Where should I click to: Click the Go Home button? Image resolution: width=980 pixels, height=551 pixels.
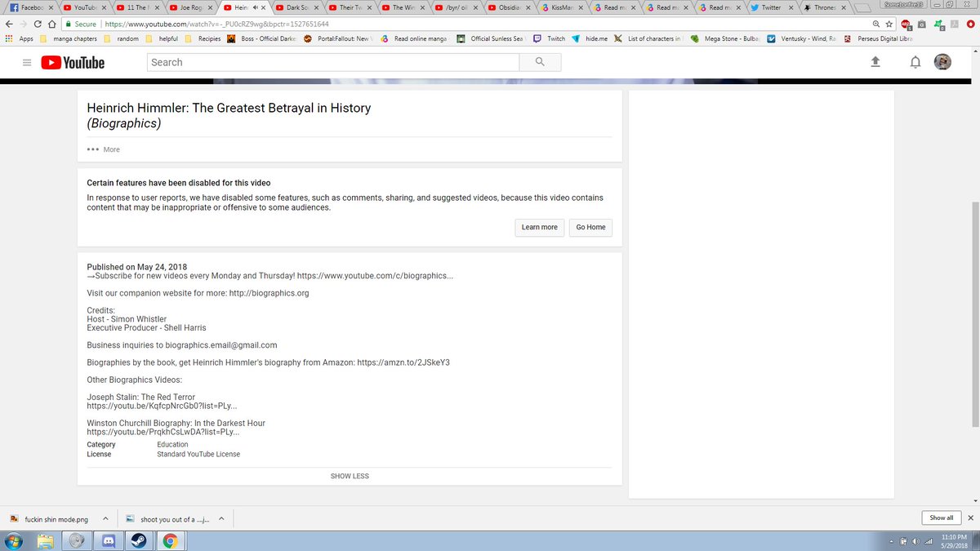pyautogui.click(x=590, y=227)
